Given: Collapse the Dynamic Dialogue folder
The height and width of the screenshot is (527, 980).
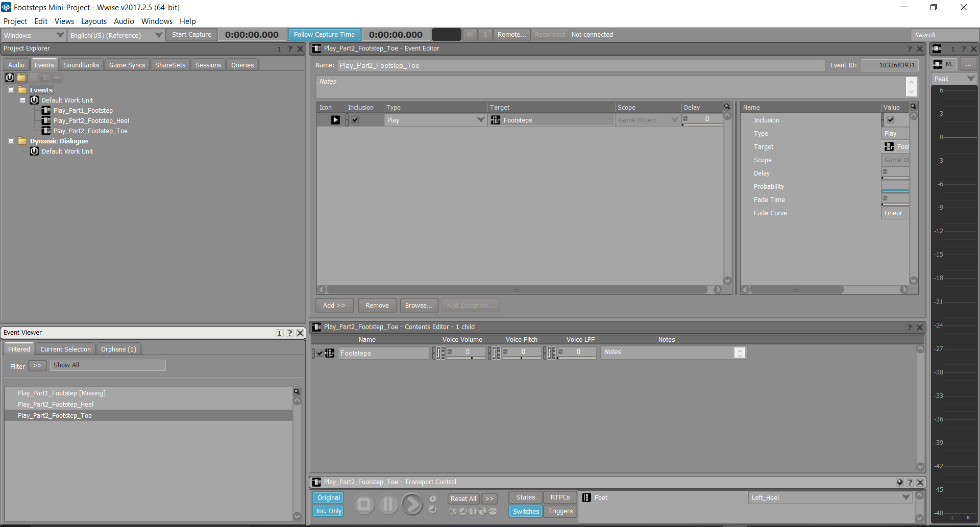Looking at the screenshot, I should click(11, 141).
